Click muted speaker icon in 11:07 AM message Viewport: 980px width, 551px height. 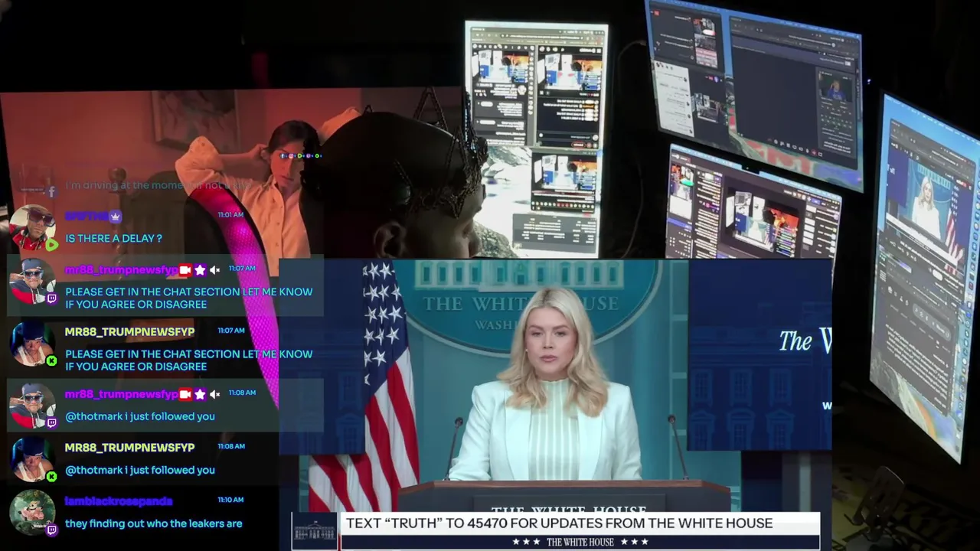[x=214, y=269]
